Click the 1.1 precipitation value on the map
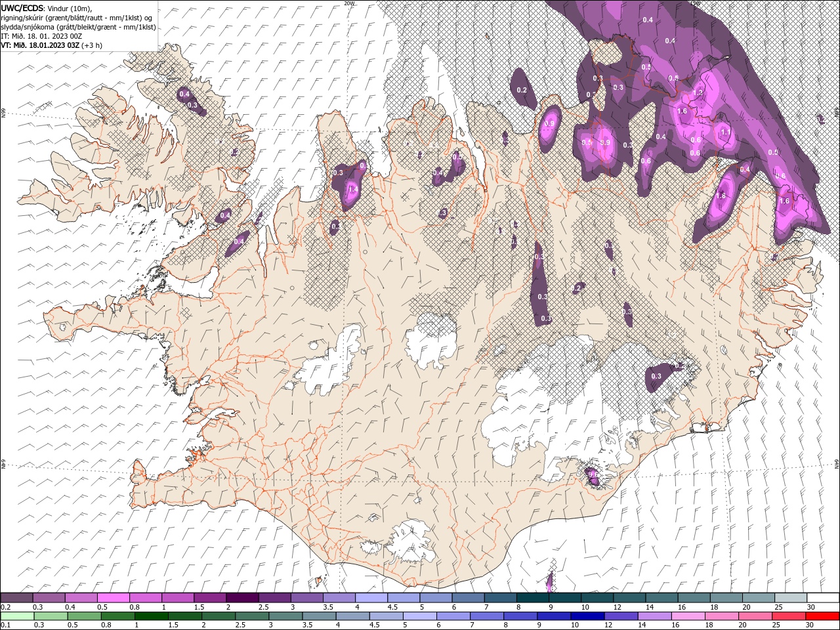The image size is (840, 630). coord(725,132)
